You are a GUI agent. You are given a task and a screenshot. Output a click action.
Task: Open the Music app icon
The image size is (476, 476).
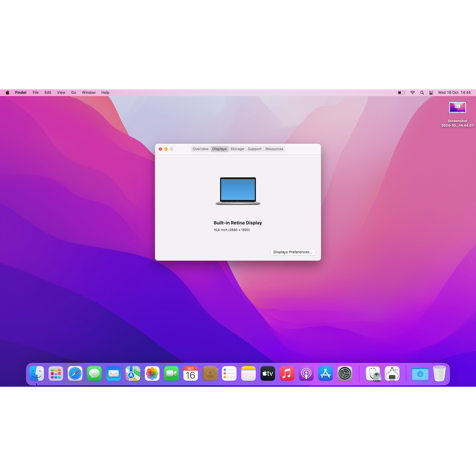coord(287,374)
